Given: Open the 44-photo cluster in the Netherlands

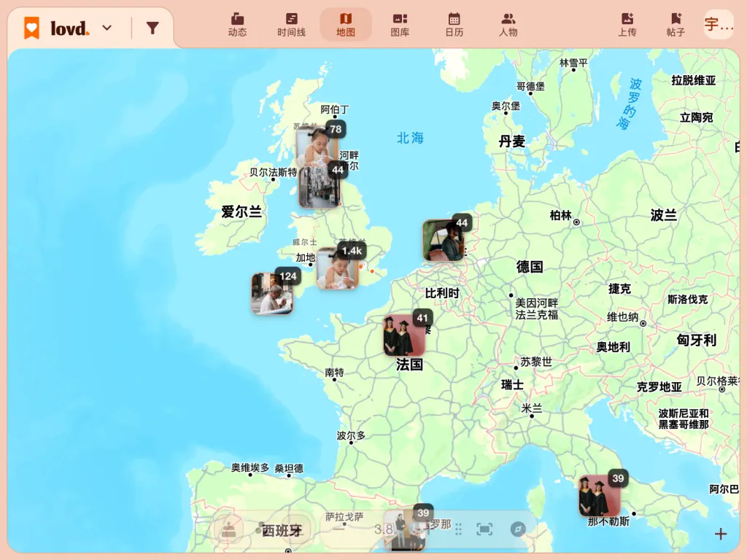Looking at the screenshot, I should click(444, 239).
